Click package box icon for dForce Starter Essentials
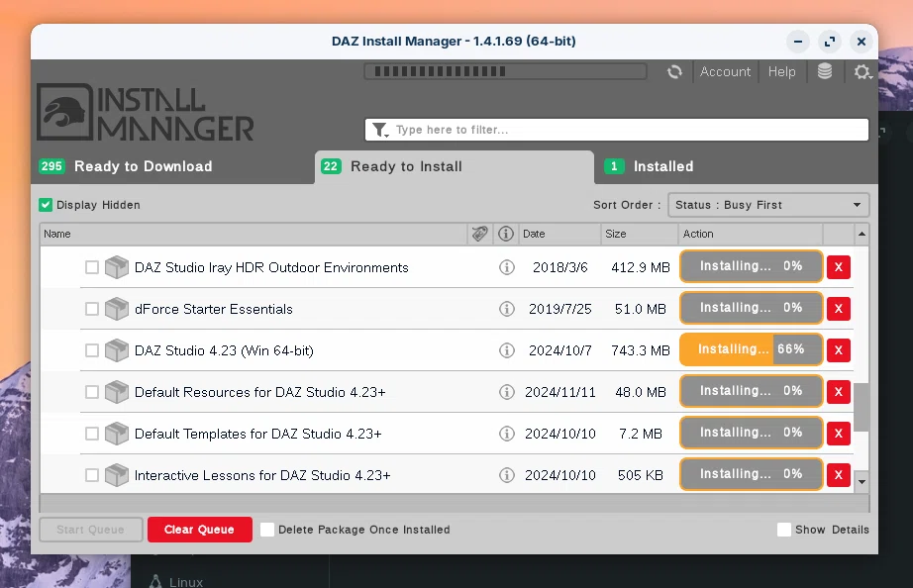Viewport: 913px width, 588px height. (x=117, y=309)
